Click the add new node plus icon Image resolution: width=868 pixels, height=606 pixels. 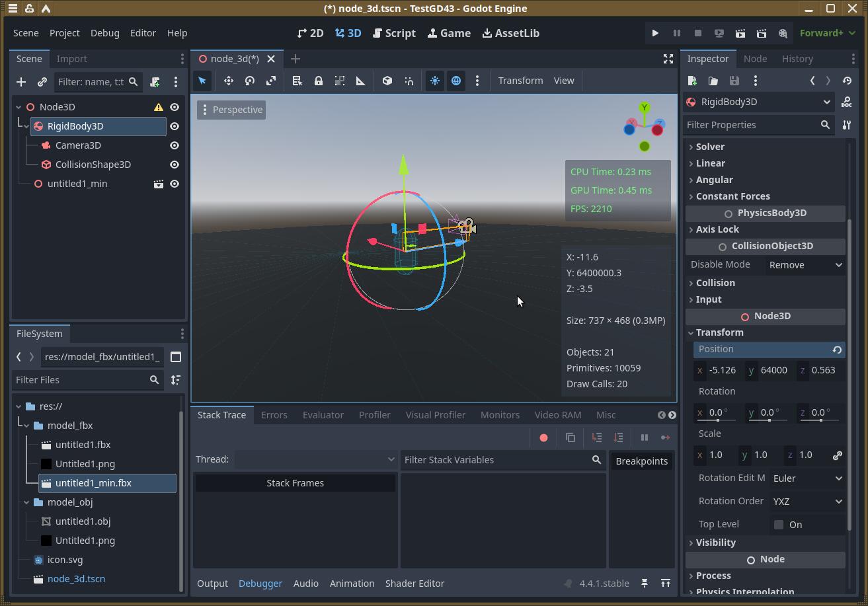(21, 82)
